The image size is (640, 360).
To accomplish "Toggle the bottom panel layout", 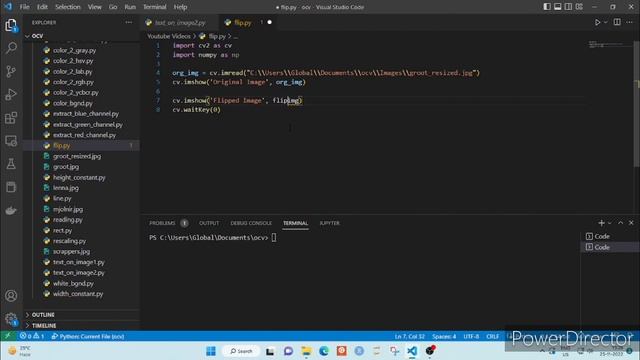I will (x=558, y=7).
